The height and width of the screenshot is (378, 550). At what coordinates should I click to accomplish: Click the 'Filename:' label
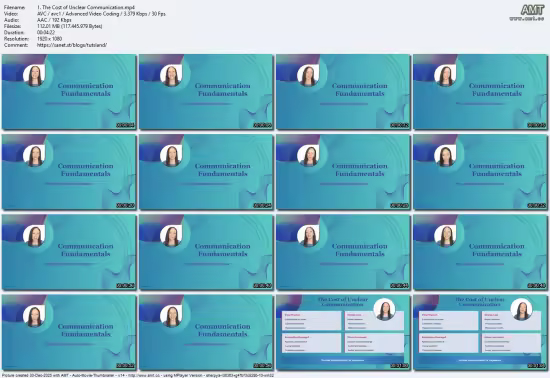tap(14, 7)
